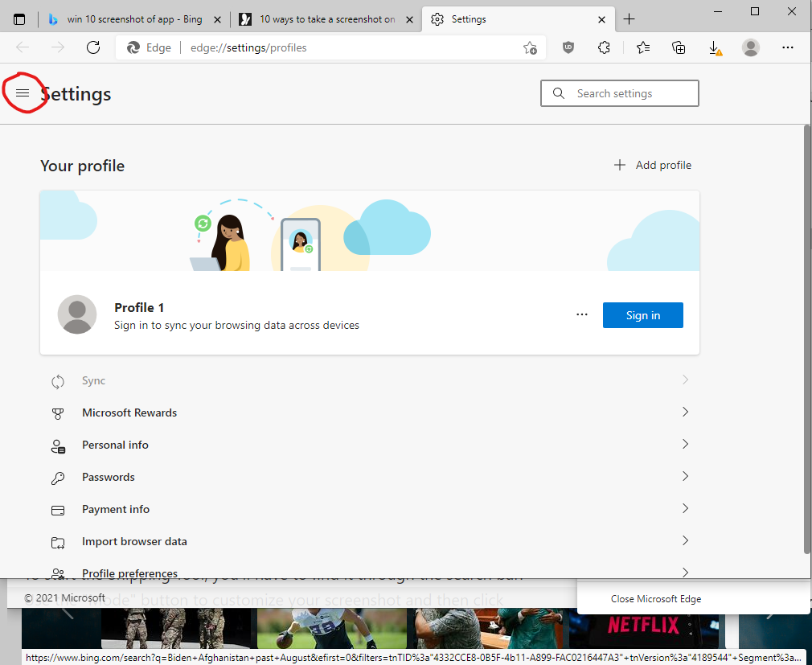
Task: Open the Settings hamburger menu
Action: tap(23, 93)
